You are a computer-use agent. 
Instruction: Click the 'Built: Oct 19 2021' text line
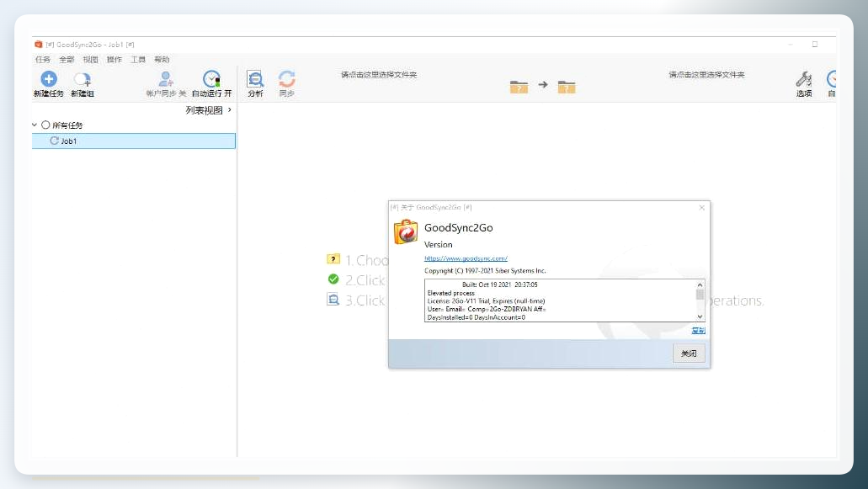[x=500, y=284]
